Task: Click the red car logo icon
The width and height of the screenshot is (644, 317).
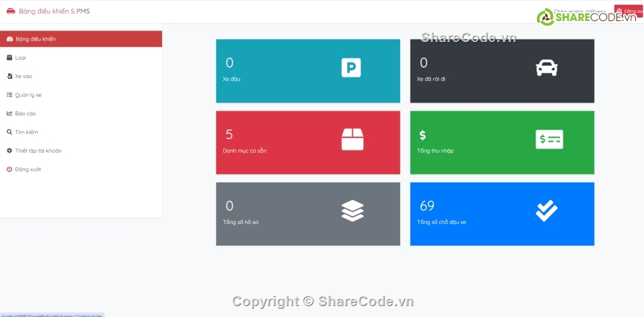Action: pos(11,11)
